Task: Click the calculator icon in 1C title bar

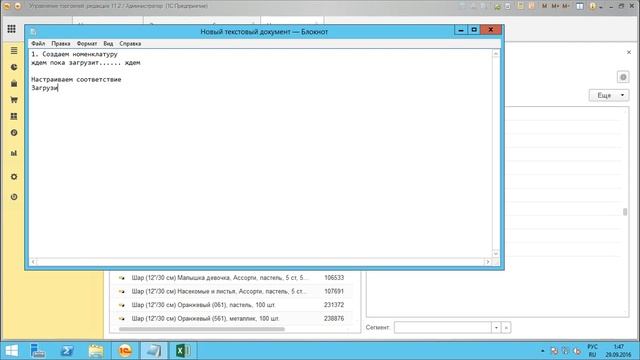Action: 520,6
